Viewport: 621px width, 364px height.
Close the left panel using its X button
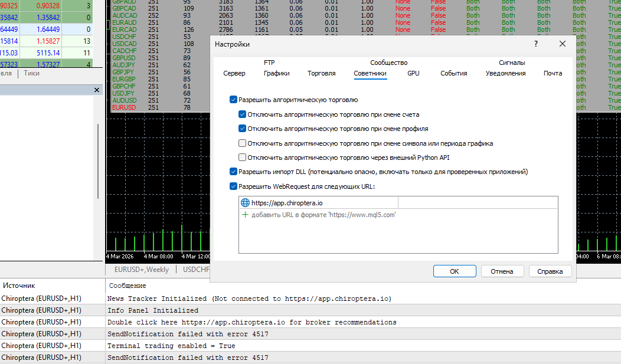[97, 90]
